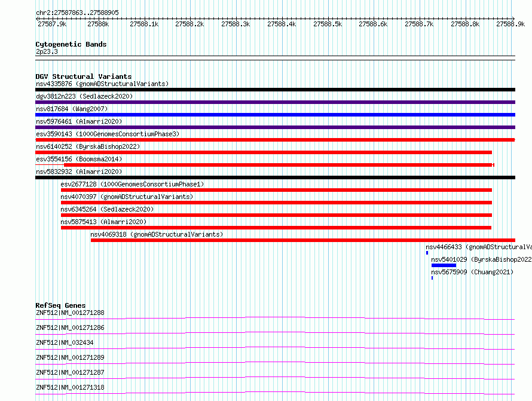The height and width of the screenshot is (401, 532).
Task: Select the 2p23.3 cytogenetic band label
Action: pos(47,51)
